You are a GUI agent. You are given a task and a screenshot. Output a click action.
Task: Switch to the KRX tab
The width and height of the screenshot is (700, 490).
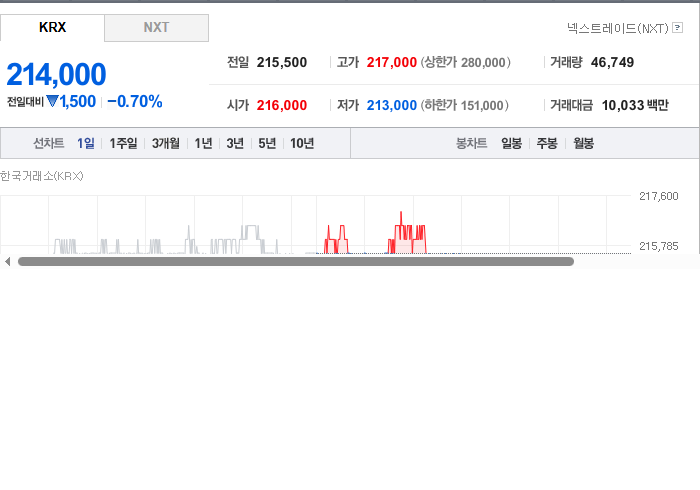click(x=52, y=28)
